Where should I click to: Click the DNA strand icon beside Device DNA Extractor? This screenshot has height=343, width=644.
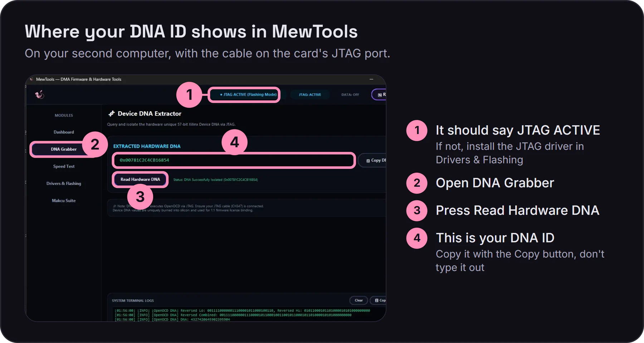[x=112, y=113]
